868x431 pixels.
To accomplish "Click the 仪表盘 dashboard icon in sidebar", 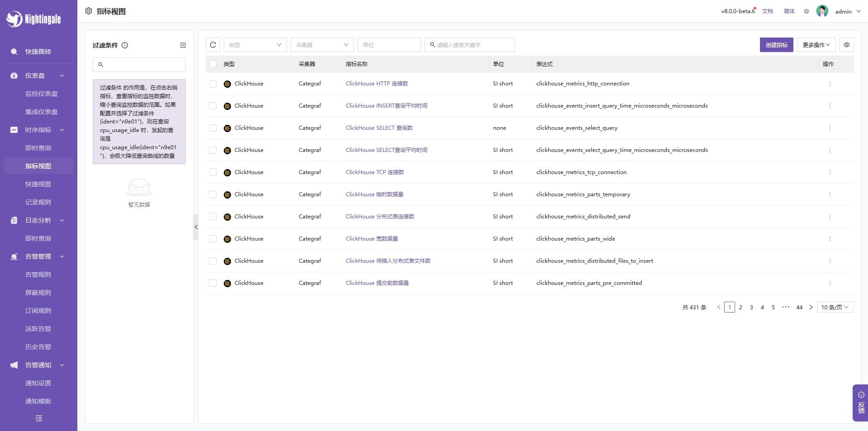I will pyautogui.click(x=14, y=76).
